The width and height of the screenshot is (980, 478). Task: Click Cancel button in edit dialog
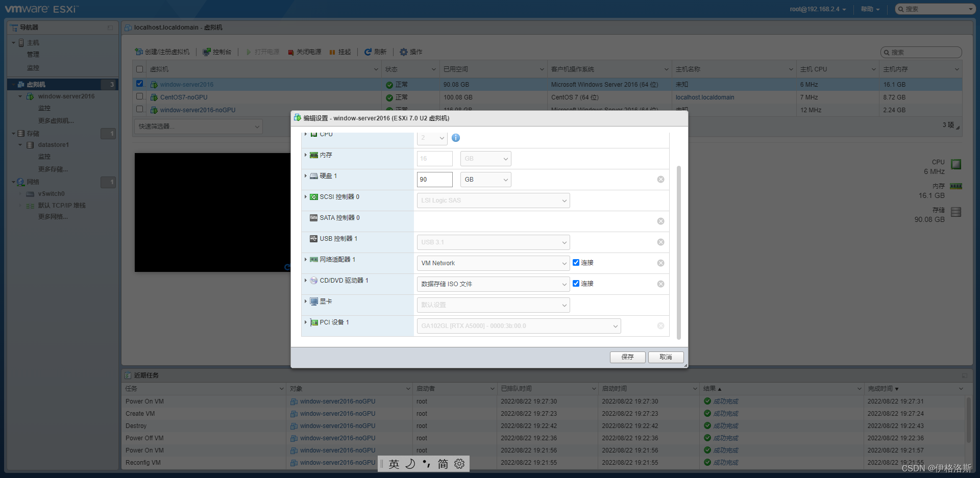pos(666,357)
